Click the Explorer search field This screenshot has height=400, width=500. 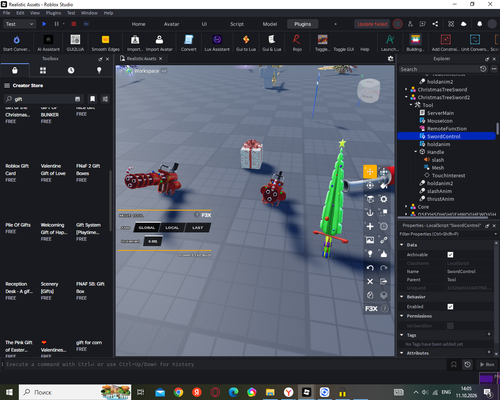pyautogui.click(x=439, y=69)
